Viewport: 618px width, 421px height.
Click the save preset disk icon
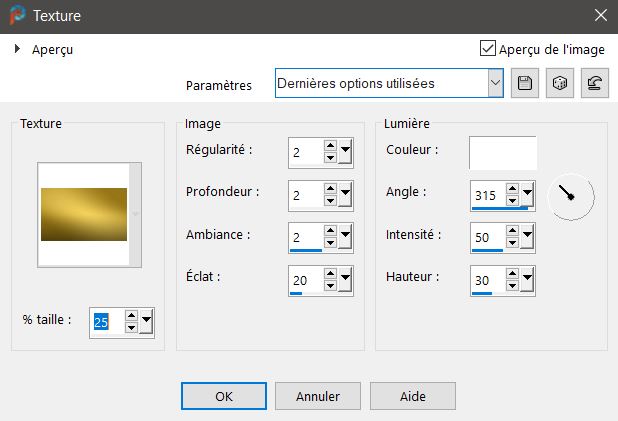tap(523, 84)
